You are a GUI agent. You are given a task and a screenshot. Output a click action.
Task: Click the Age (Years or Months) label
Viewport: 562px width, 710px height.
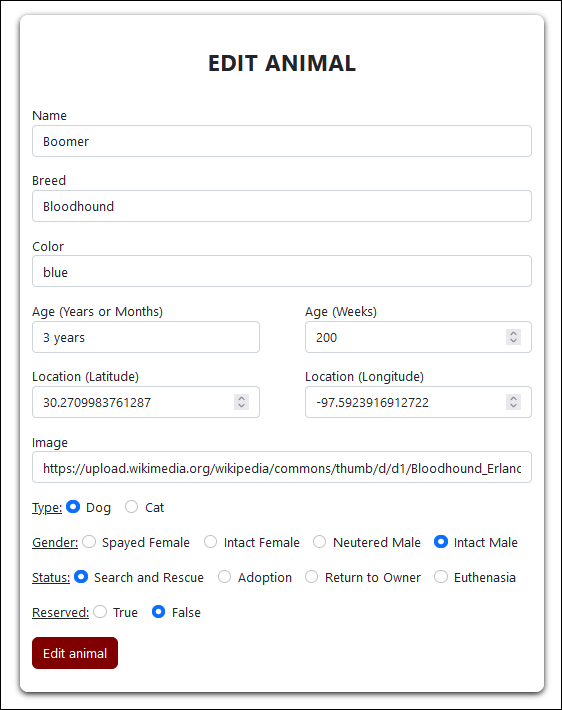point(97,312)
